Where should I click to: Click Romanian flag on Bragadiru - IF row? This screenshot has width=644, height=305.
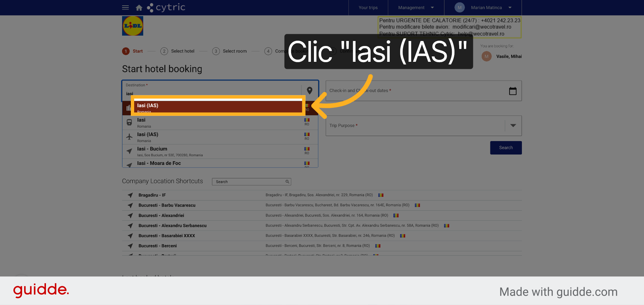tap(381, 195)
